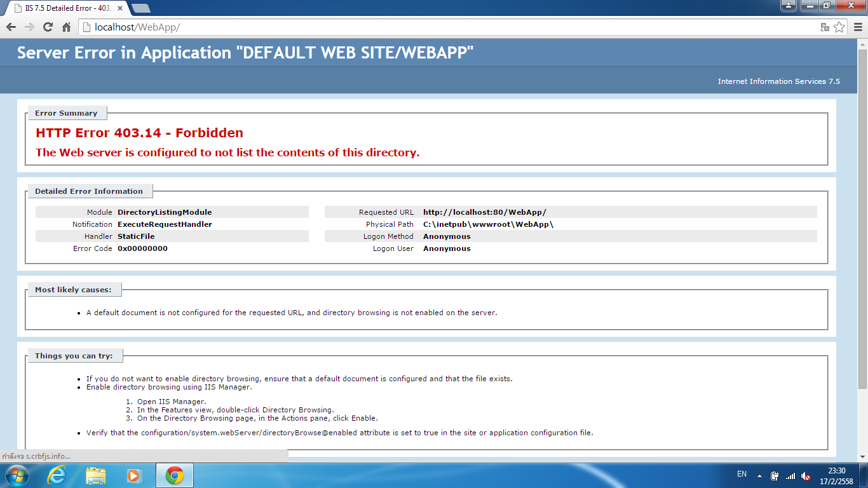
Task: Click 'Enable directory browsing using IIS Manager' bullet
Action: point(169,387)
